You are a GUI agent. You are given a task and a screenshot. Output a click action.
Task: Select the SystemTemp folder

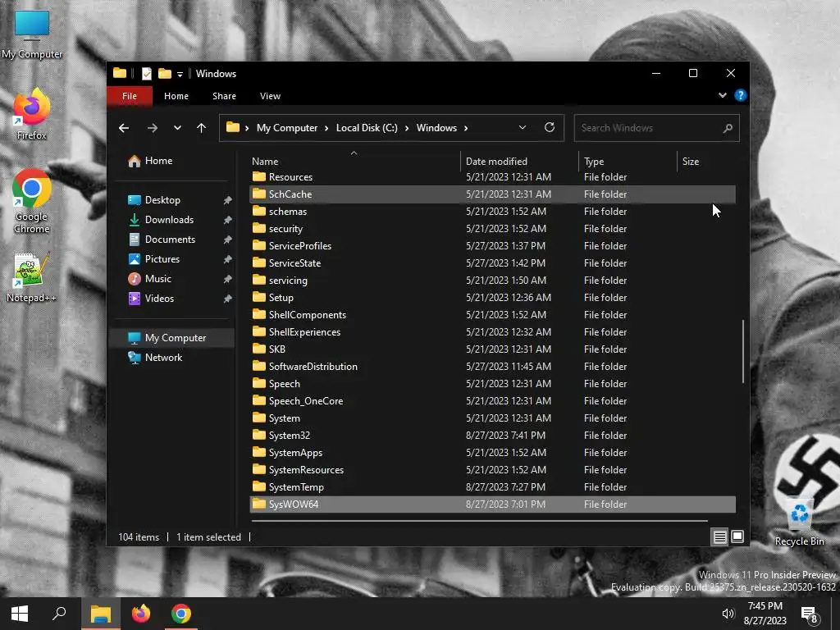tap(492, 487)
